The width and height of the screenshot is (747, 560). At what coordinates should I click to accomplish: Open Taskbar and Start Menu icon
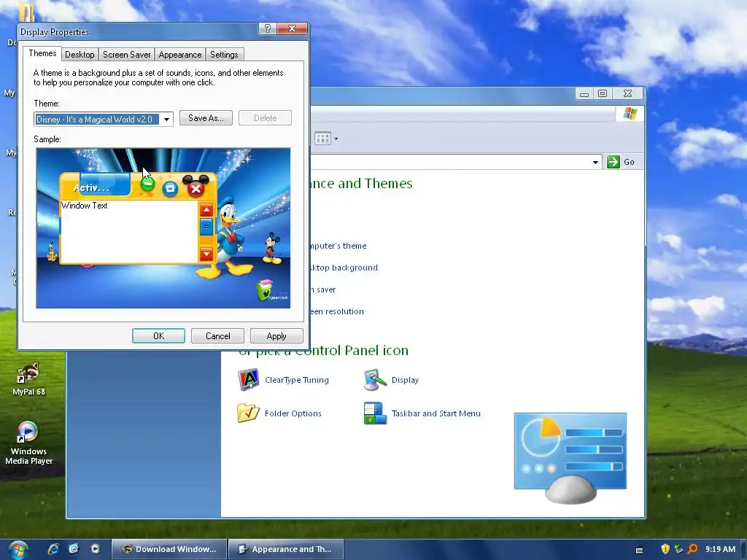[375, 413]
